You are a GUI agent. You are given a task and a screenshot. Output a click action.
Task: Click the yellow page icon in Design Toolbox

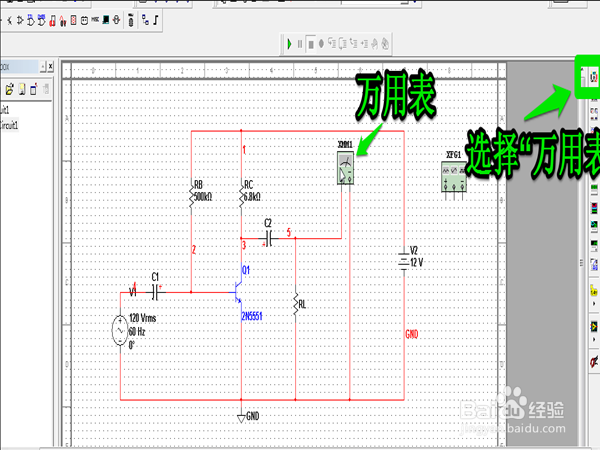point(22,89)
